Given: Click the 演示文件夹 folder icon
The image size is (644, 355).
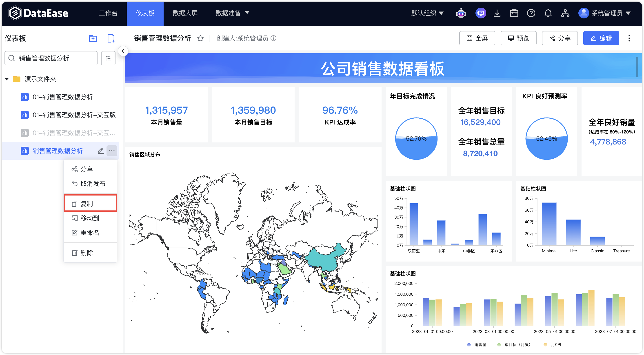Looking at the screenshot, I should (x=16, y=79).
